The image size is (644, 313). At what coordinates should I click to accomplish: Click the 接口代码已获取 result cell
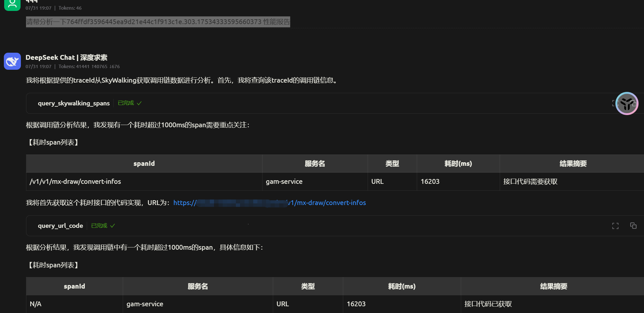click(x=552, y=304)
